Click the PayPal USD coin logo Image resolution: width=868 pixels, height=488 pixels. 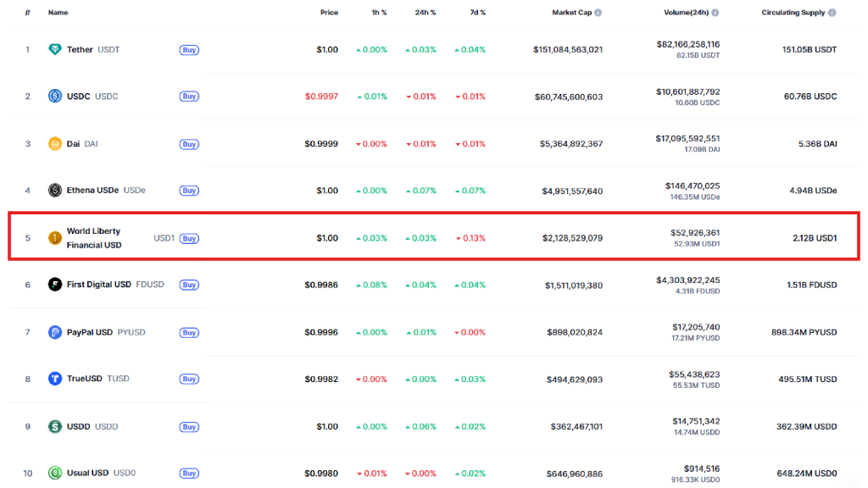(55, 332)
